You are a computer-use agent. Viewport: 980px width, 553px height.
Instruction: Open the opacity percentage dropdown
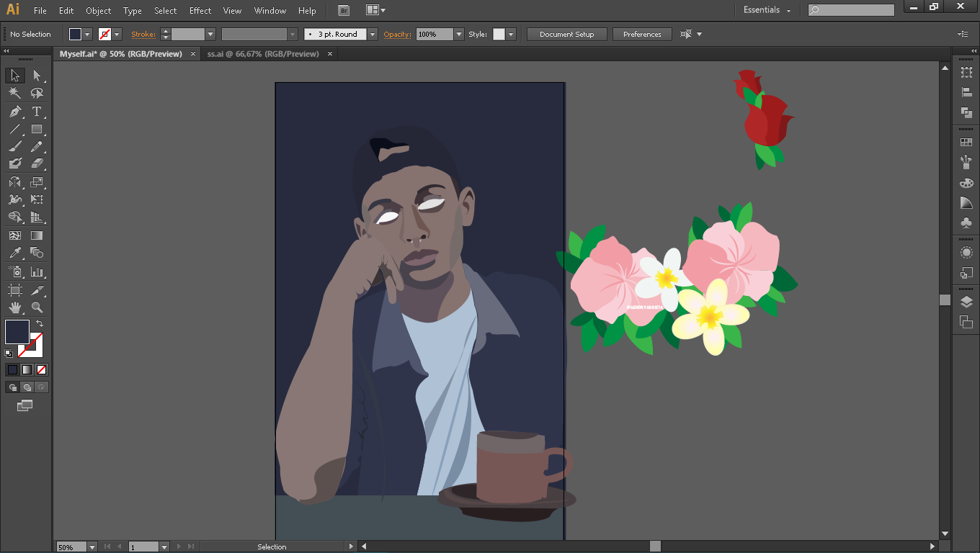coord(458,34)
